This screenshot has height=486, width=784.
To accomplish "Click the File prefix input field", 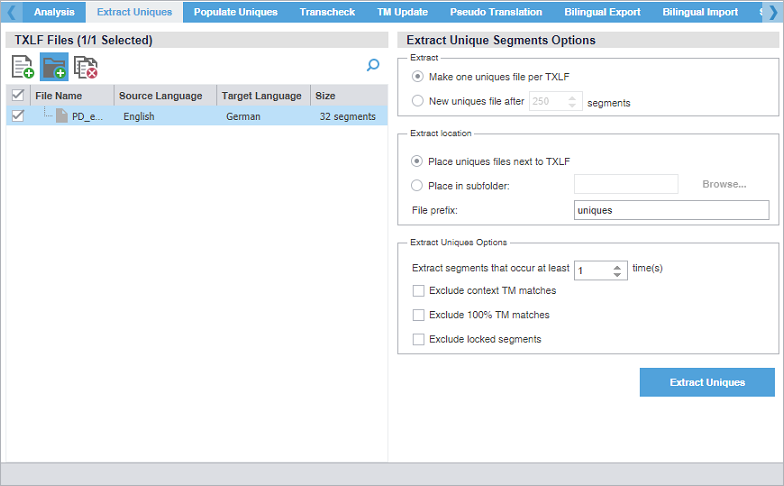I will click(671, 210).
